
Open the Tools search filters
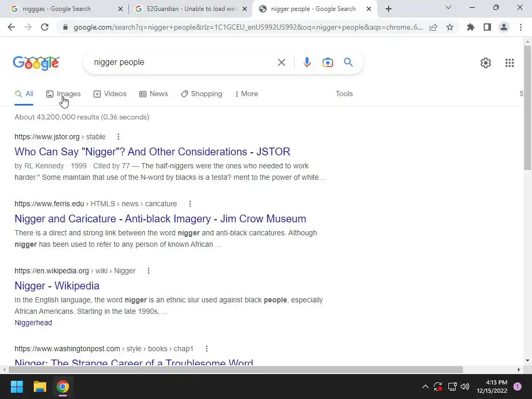[x=344, y=94]
